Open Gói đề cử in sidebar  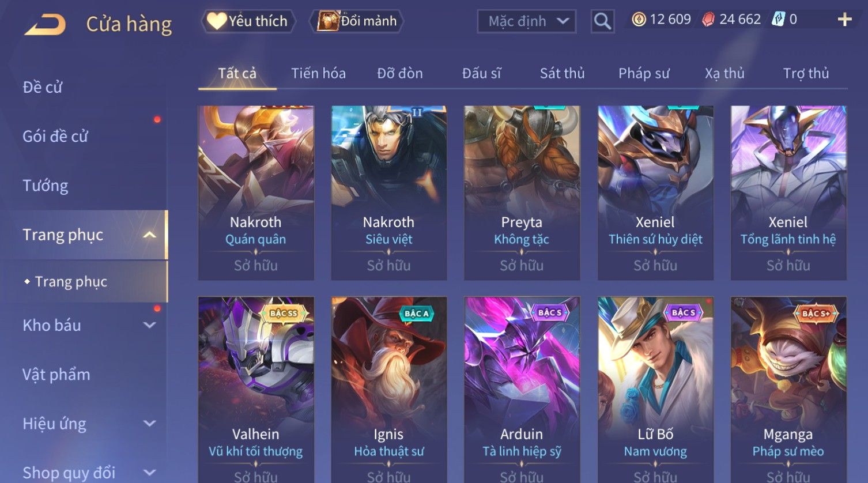55,137
